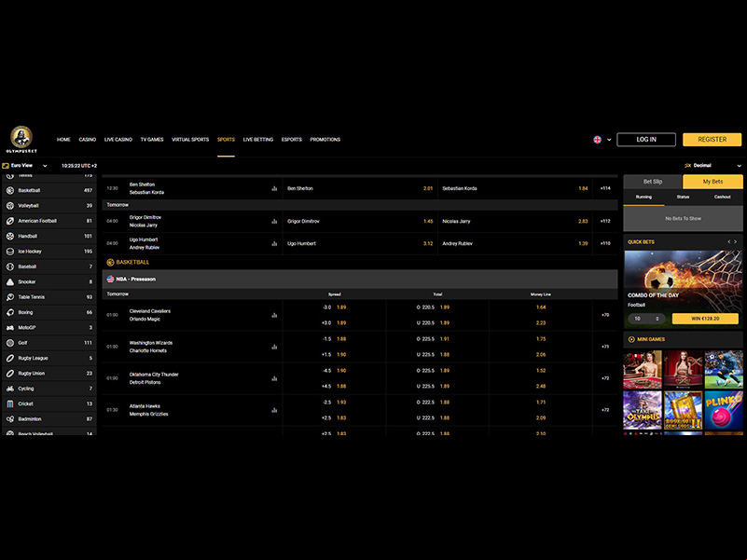This screenshot has height=560, width=747.
Task: Select the Baseball sport icon
Action: (10, 266)
